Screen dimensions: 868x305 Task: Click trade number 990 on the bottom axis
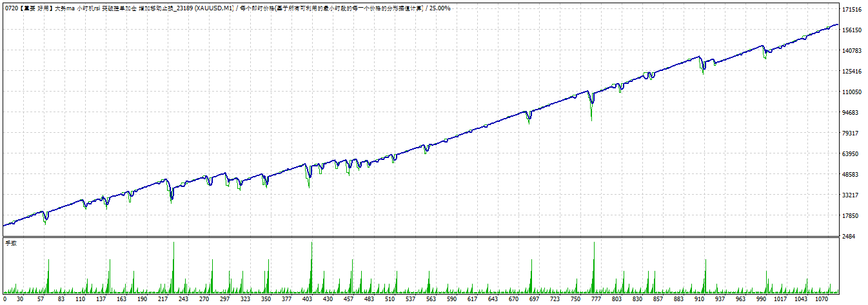pos(761,299)
